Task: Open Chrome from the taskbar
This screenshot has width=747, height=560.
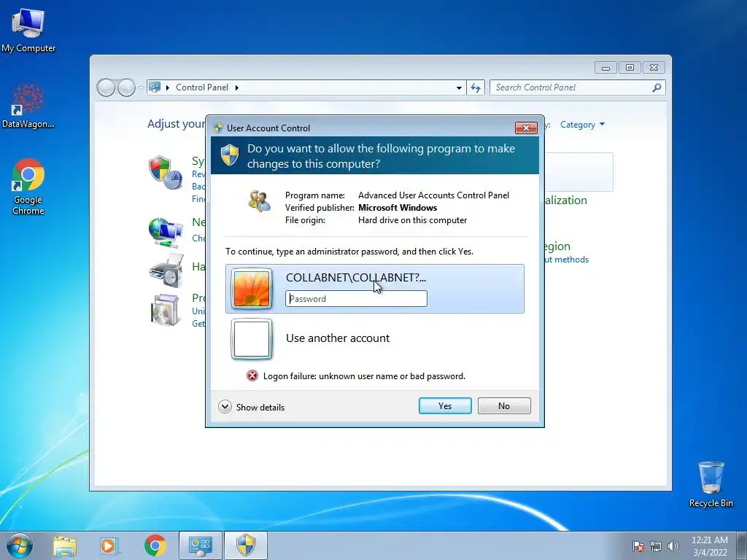Action: [155, 546]
